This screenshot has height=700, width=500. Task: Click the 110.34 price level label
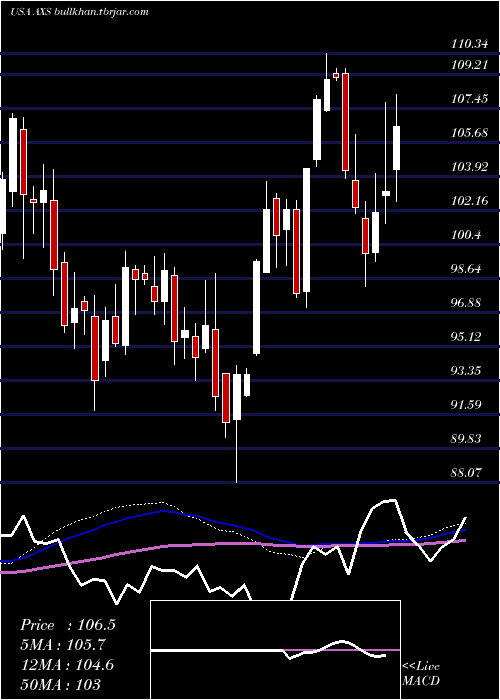469,44
